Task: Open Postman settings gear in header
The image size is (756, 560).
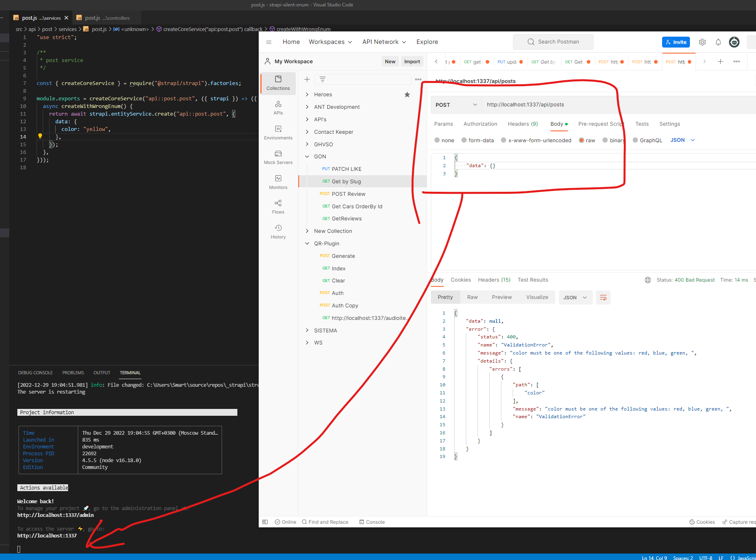Action: point(702,42)
